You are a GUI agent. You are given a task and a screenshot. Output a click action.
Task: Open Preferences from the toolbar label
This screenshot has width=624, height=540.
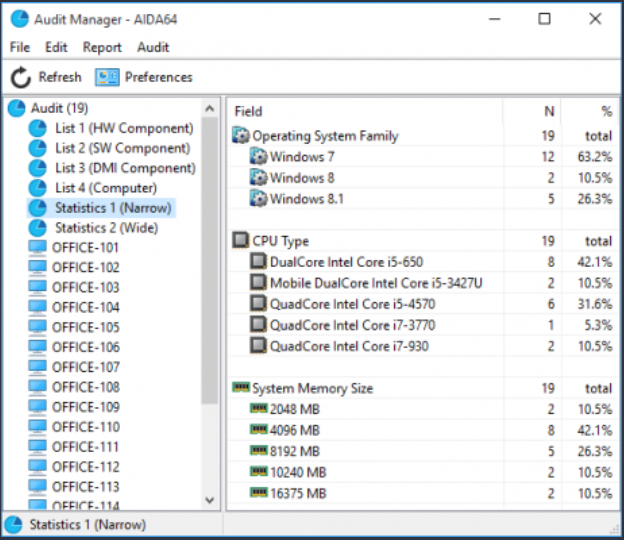click(158, 77)
